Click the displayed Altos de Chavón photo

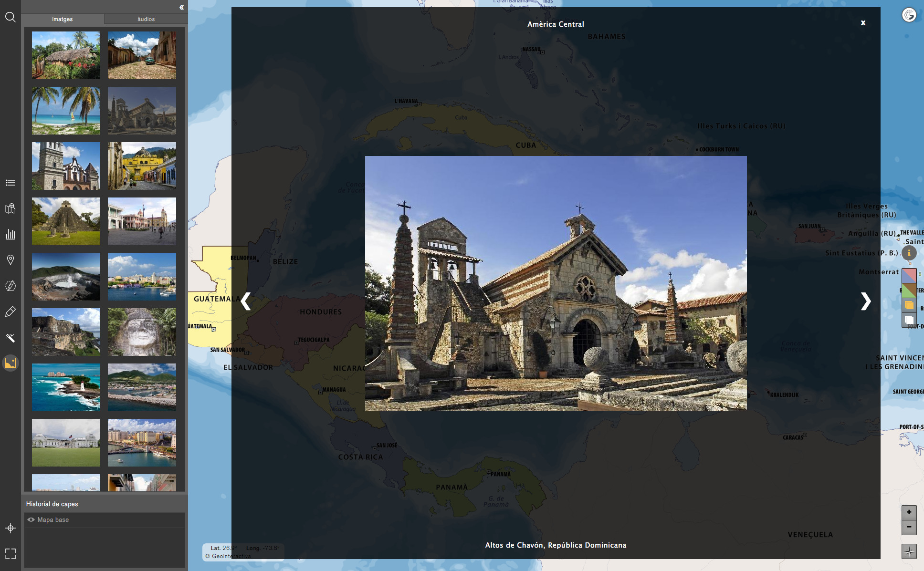pyautogui.click(x=556, y=283)
